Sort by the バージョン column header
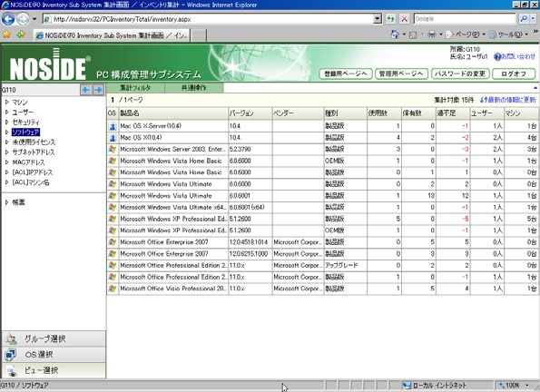540x392 pixels. tap(250, 113)
